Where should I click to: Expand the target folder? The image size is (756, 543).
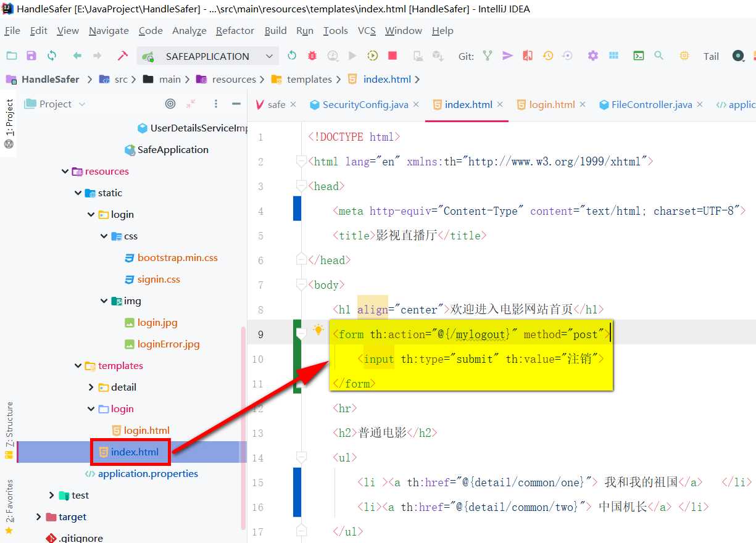point(39,517)
